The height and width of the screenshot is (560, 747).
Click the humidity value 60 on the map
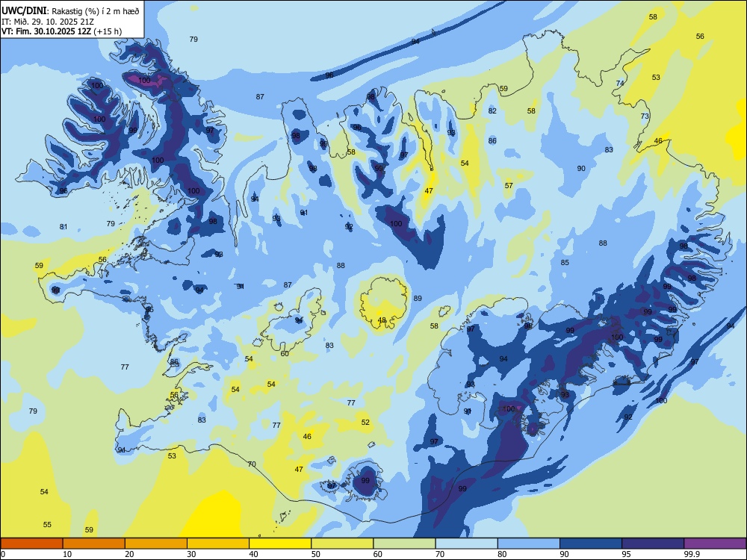[285, 354]
